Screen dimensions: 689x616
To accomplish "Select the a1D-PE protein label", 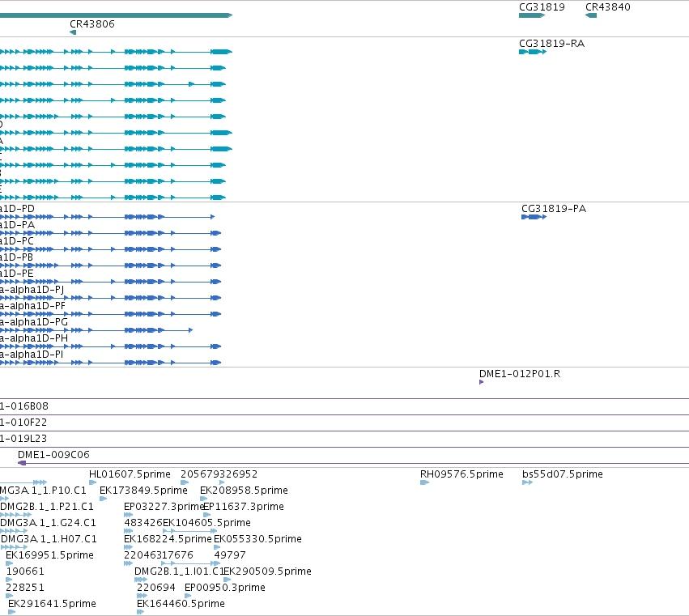I will coord(17,274).
